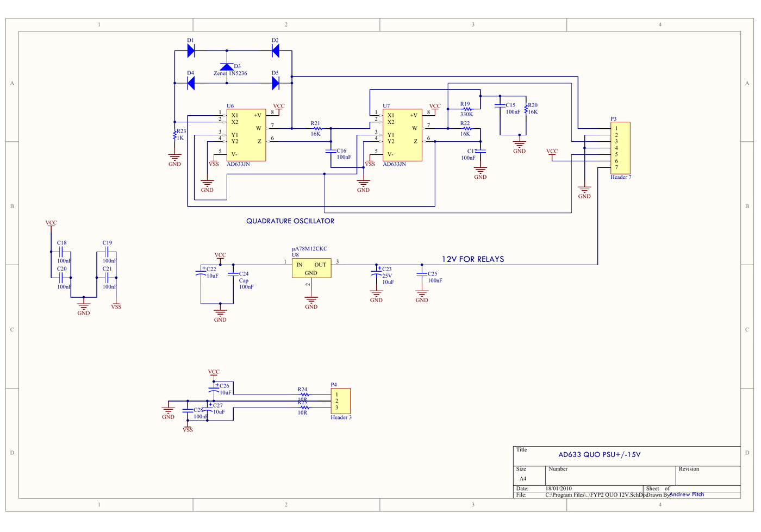Click the U7 AD633JN chip body
Viewport: 761px width, 532px height.
click(402, 135)
